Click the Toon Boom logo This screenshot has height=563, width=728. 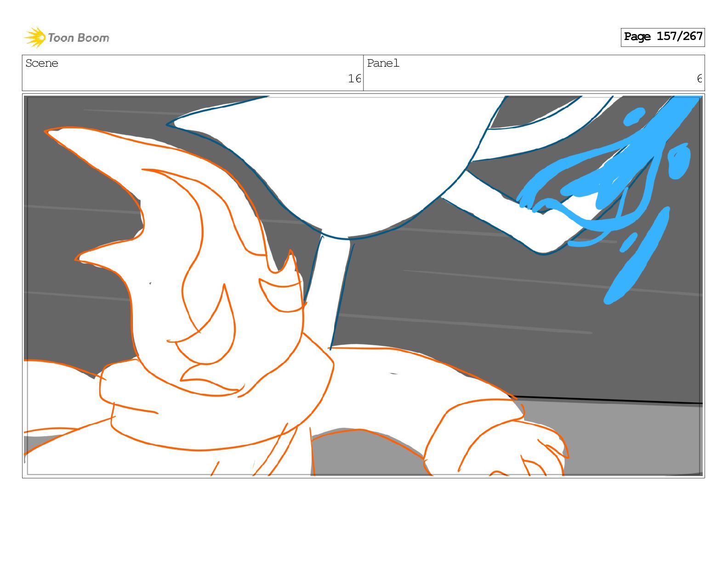(67, 37)
